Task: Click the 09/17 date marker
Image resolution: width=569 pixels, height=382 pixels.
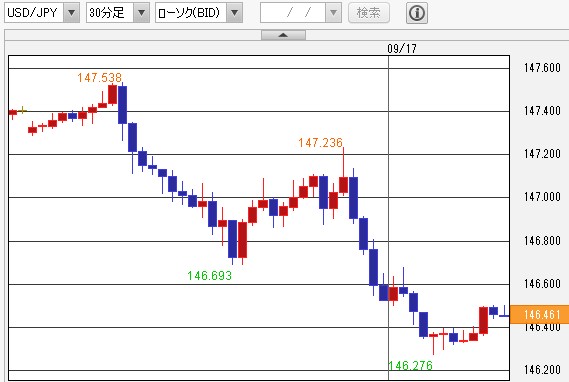Action: pos(402,49)
